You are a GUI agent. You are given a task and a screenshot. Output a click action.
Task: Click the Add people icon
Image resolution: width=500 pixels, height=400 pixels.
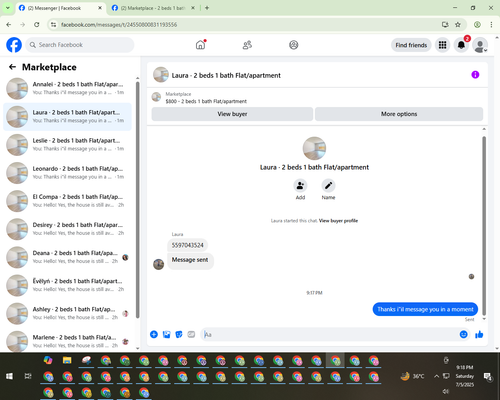(300, 186)
